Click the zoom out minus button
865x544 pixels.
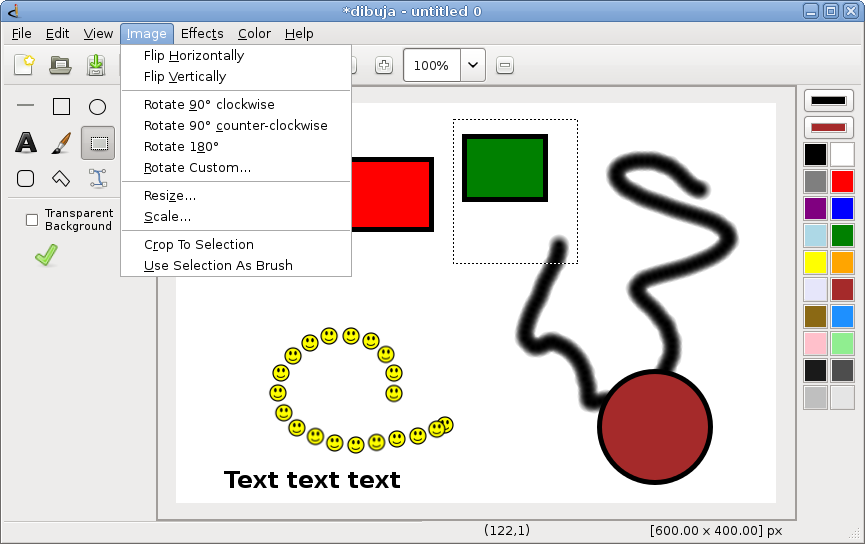505,65
